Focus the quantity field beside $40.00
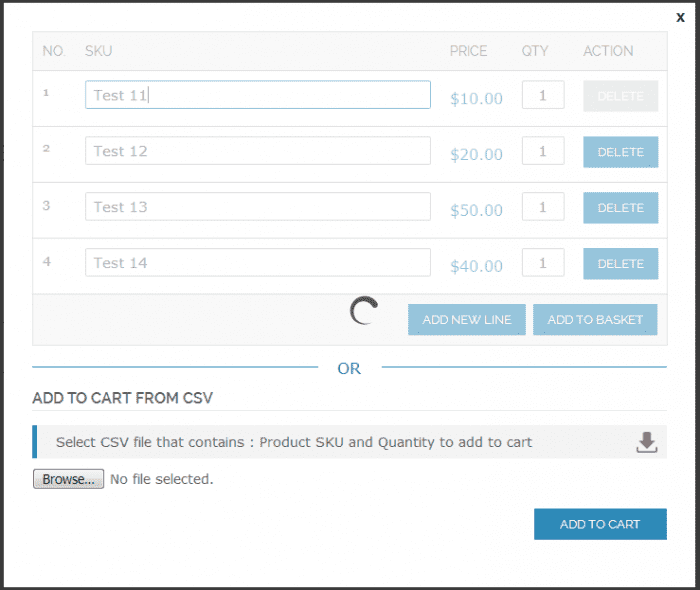The image size is (700, 590). pos(543,263)
